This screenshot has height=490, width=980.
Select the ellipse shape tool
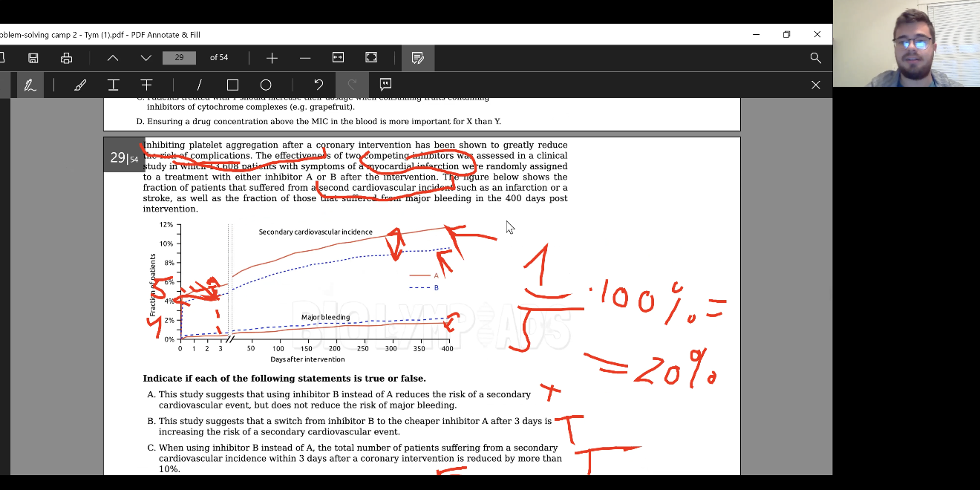click(266, 85)
